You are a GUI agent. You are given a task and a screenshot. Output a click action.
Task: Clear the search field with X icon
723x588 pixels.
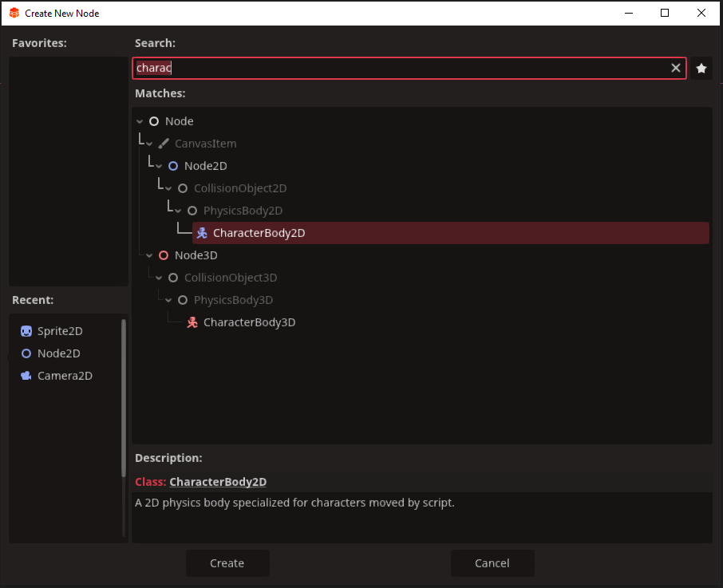(675, 68)
